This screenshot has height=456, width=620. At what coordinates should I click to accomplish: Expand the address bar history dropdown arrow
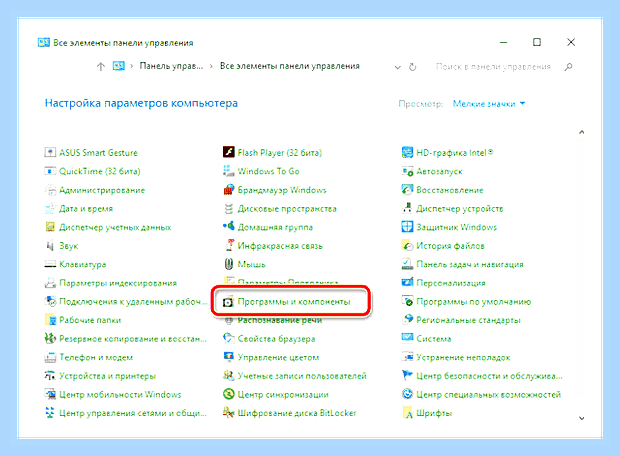(398, 67)
